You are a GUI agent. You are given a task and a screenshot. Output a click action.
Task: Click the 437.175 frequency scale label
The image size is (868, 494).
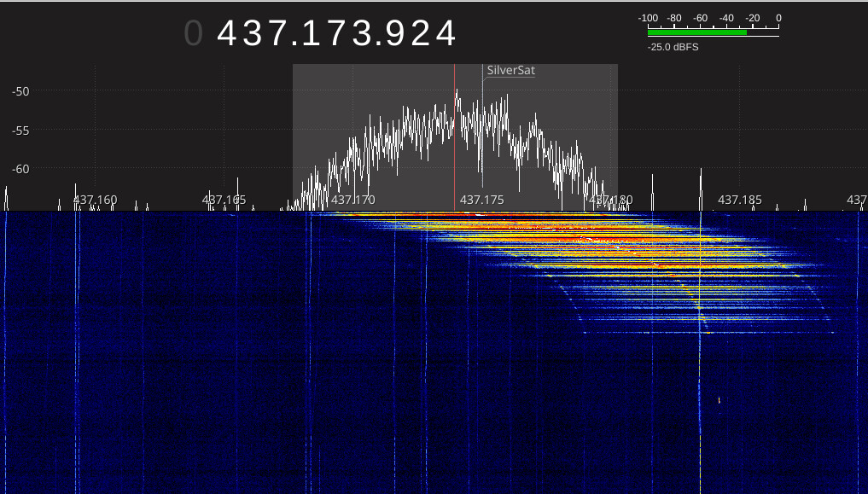(x=481, y=200)
